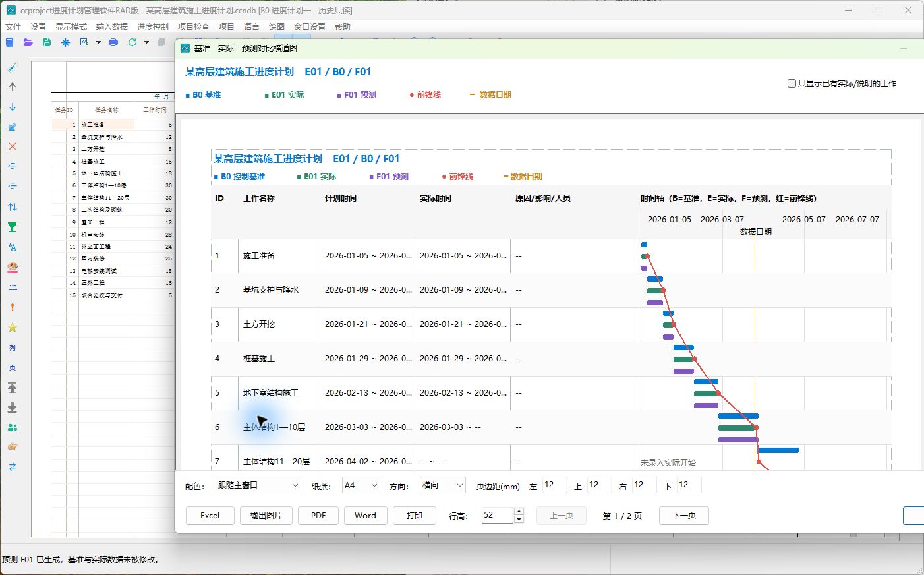Screen dimensions: 924x575
Task: Click the 输出图片 button
Action: click(x=266, y=516)
